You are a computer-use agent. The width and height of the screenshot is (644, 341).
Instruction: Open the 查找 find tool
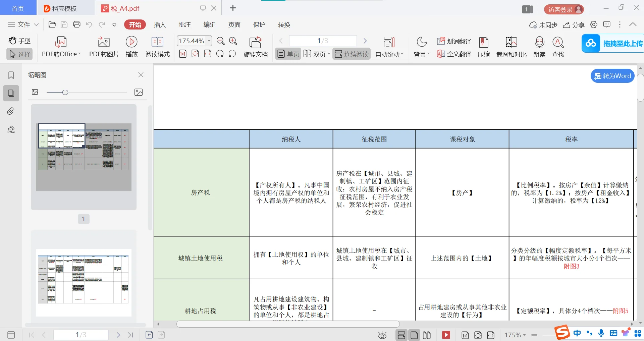coord(558,47)
